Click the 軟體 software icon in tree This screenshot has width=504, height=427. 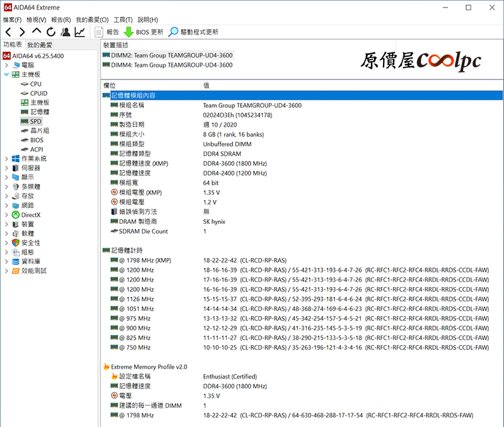click(x=16, y=233)
